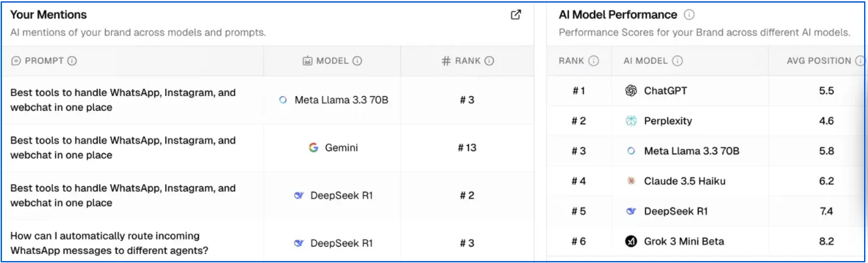Select DeepSeek R1 in performance table
The width and height of the screenshot is (868, 263).
[x=675, y=211]
